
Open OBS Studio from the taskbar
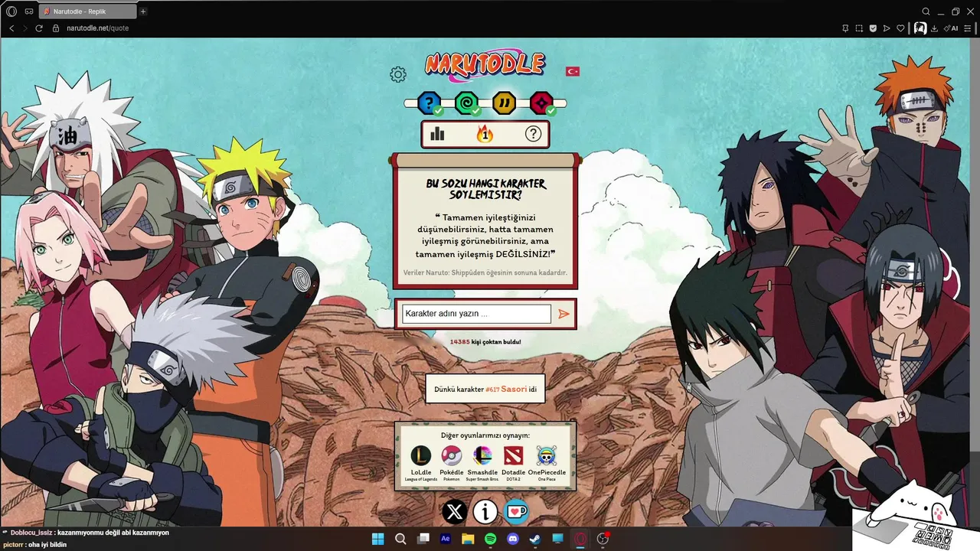click(x=603, y=539)
